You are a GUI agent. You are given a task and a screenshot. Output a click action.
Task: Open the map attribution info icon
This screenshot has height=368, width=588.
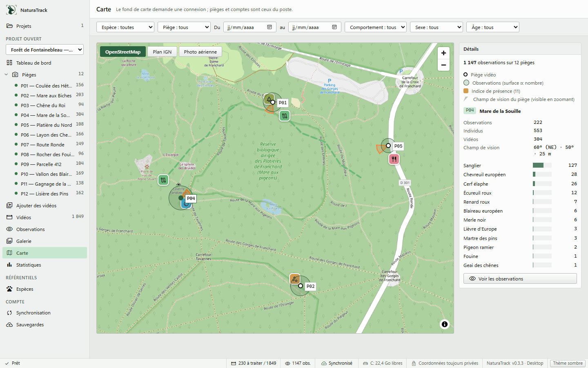point(445,324)
